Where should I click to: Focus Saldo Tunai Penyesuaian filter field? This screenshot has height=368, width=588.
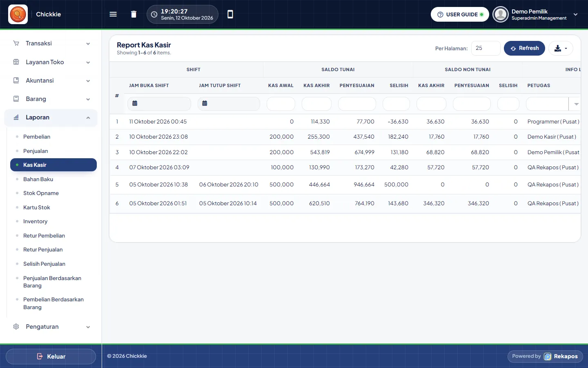coord(357,104)
